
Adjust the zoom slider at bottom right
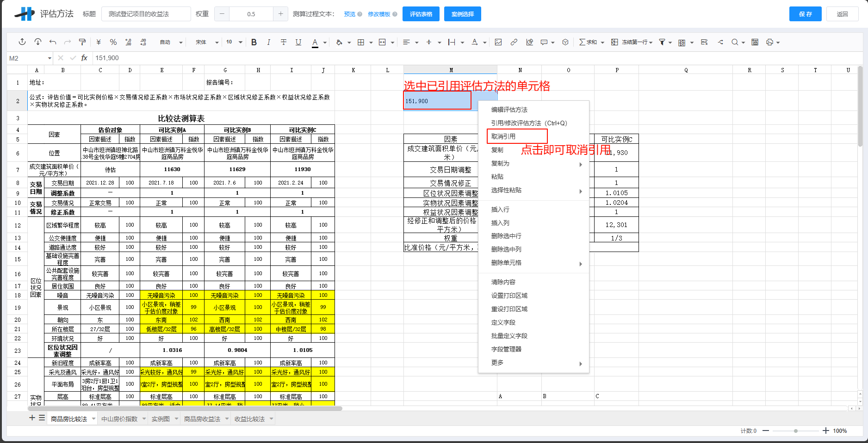coord(797,431)
